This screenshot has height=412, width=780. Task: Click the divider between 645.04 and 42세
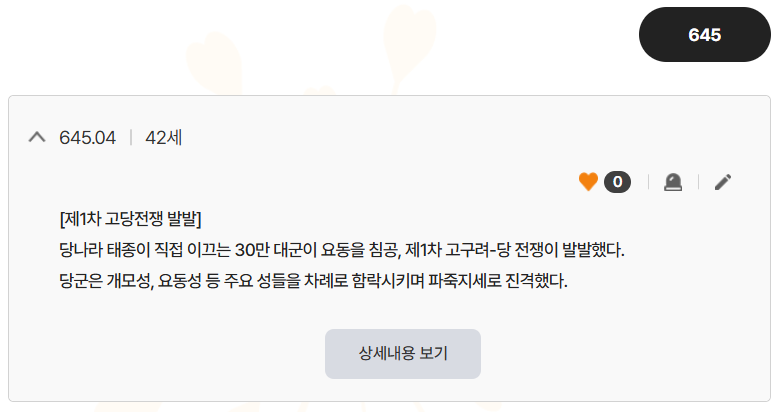pyautogui.click(x=131, y=137)
